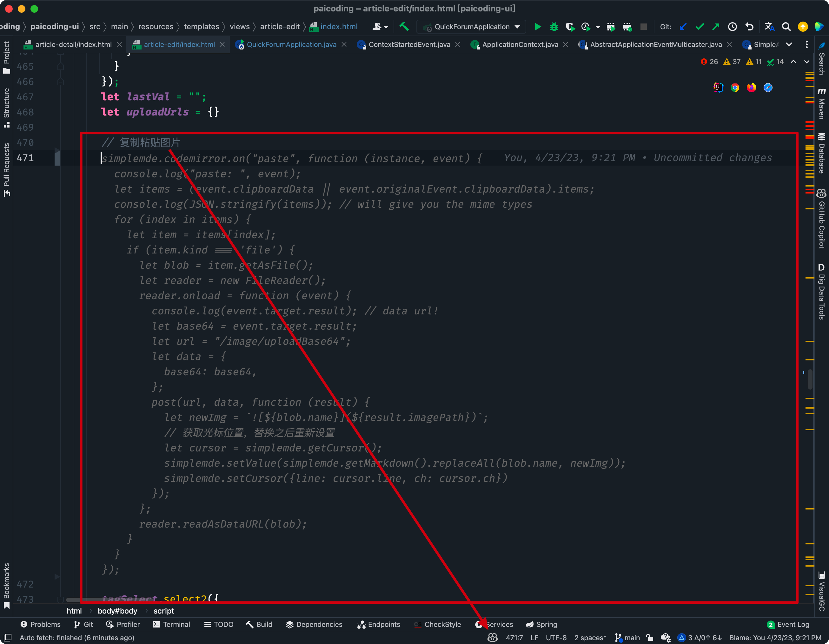829x644 pixels.
Task: Switch to ContextStartedEvent.java tab
Action: (409, 44)
